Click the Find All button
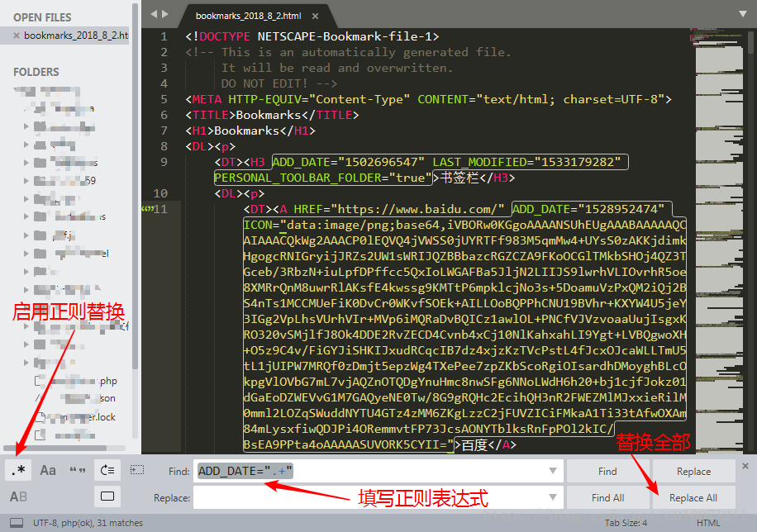 click(607, 498)
